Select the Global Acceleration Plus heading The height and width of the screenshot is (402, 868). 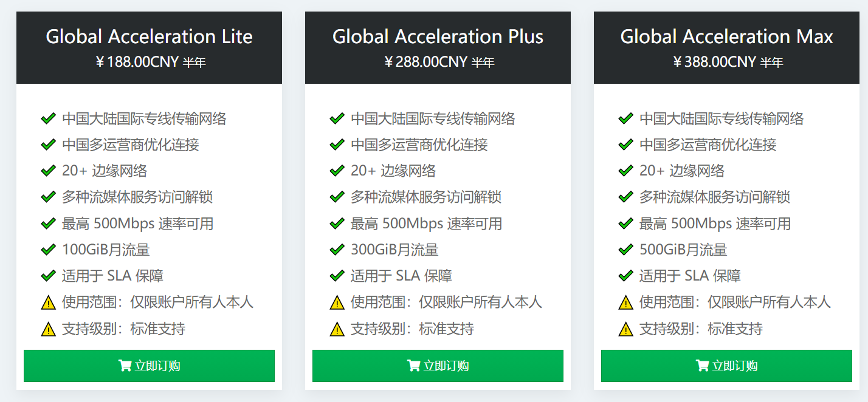click(438, 36)
